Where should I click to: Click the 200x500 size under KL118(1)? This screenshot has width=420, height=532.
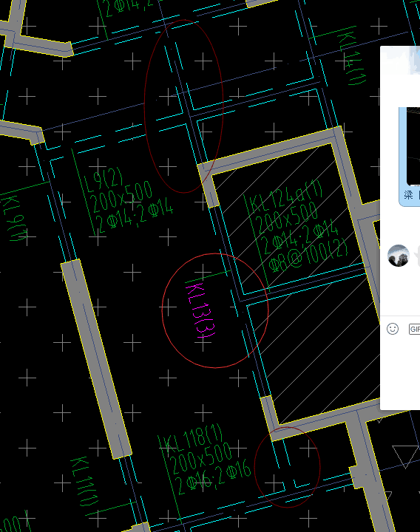tap(200, 458)
